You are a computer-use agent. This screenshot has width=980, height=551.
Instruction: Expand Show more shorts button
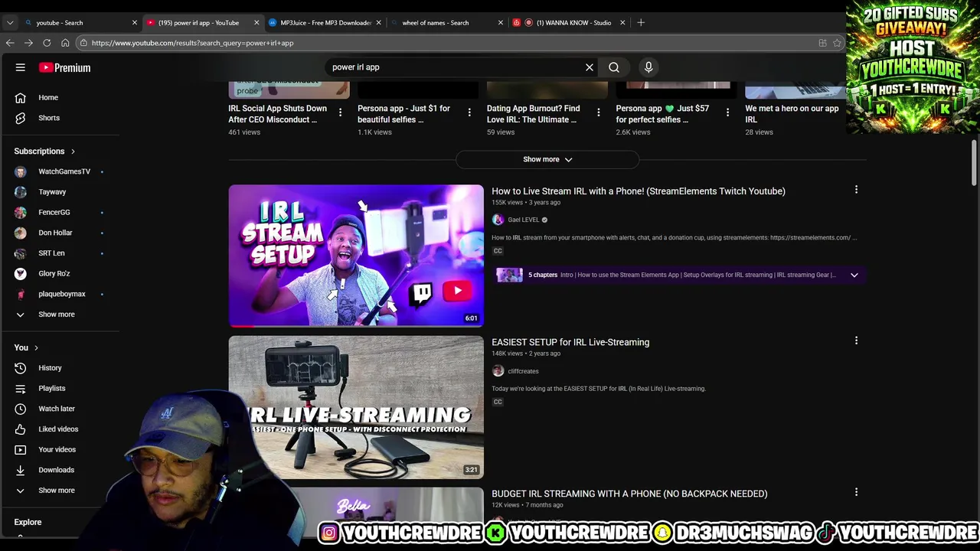[x=547, y=159]
